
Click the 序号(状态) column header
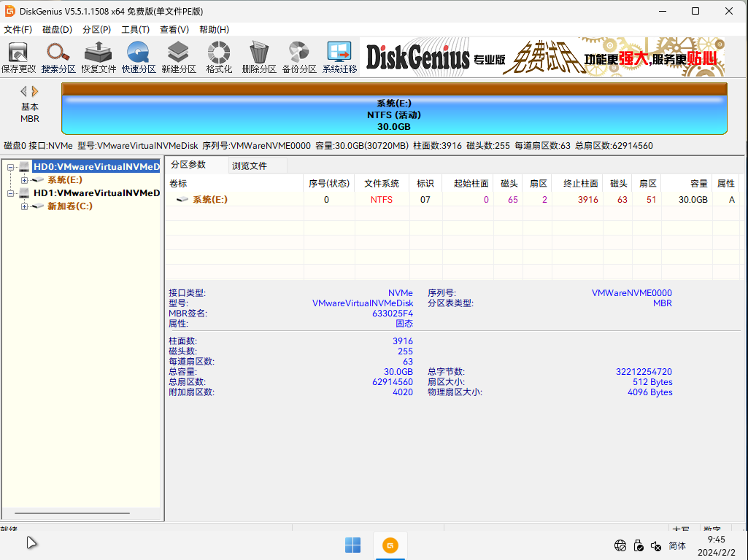pos(329,184)
